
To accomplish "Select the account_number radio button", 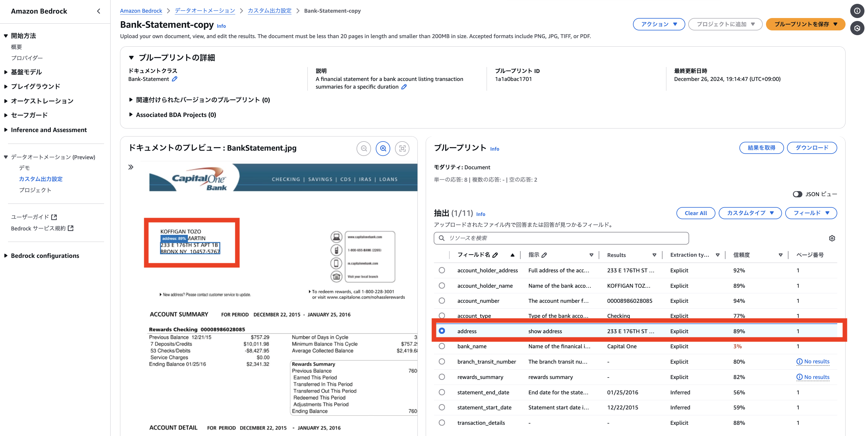I will coord(442,301).
